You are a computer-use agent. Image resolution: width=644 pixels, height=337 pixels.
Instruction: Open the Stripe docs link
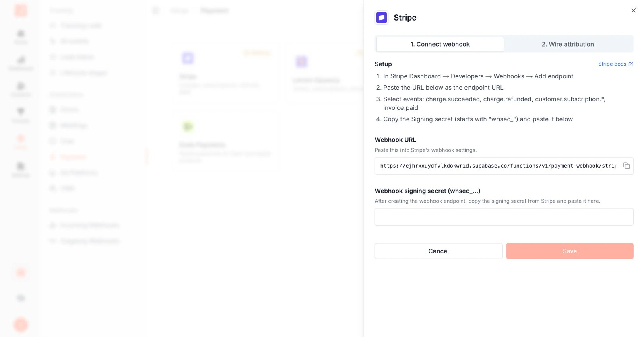(x=615, y=64)
